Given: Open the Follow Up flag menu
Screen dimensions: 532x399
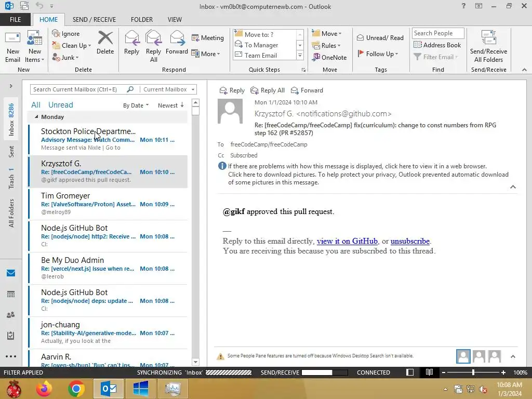Looking at the screenshot, I should pos(378,54).
